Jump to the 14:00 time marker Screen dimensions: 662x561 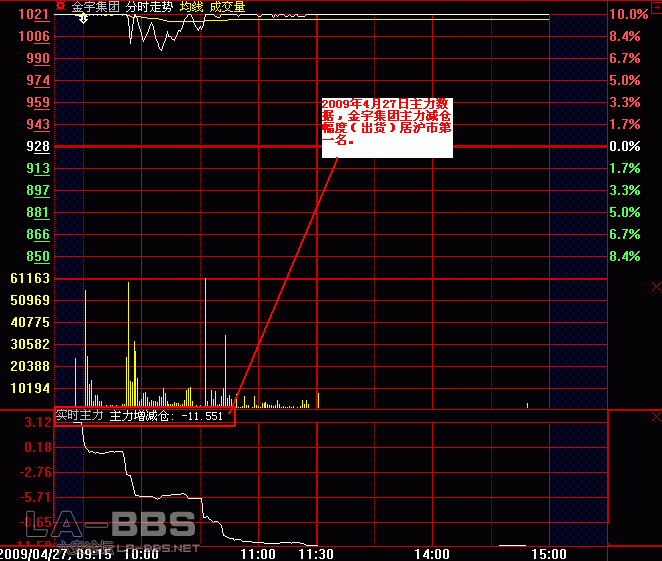(x=433, y=553)
